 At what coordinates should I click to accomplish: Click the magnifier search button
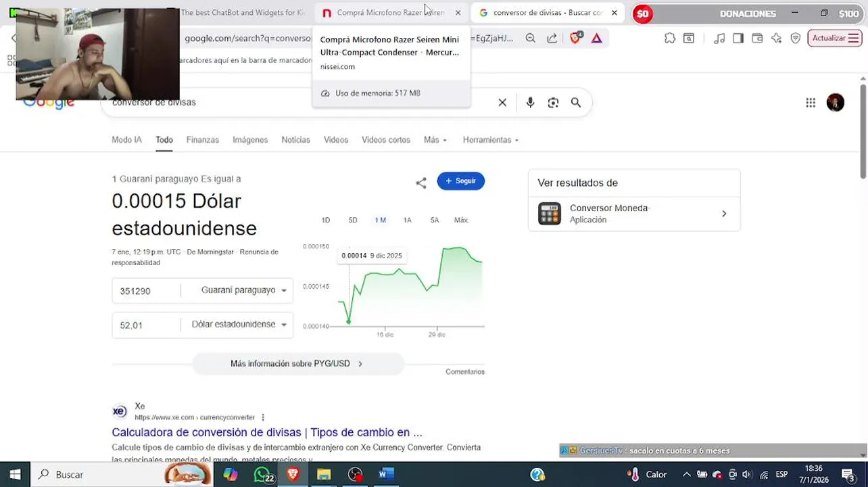(576, 103)
